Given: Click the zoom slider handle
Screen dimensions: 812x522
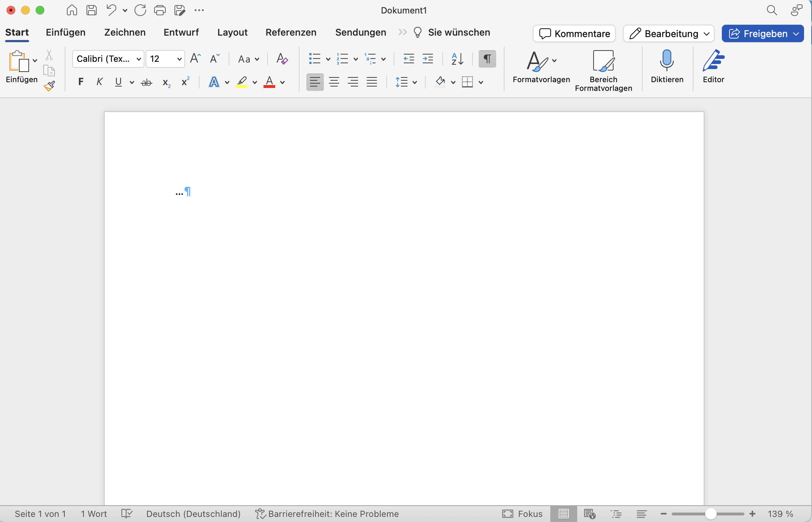Looking at the screenshot, I should [x=711, y=514].
